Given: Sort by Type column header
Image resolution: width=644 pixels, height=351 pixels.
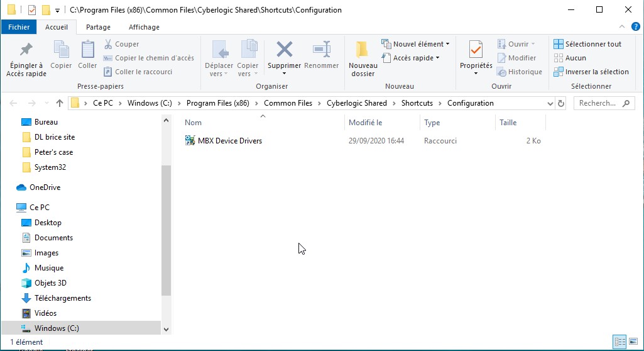Looking at the screenshot, I should pyautogui.click(x=432, y=123).
